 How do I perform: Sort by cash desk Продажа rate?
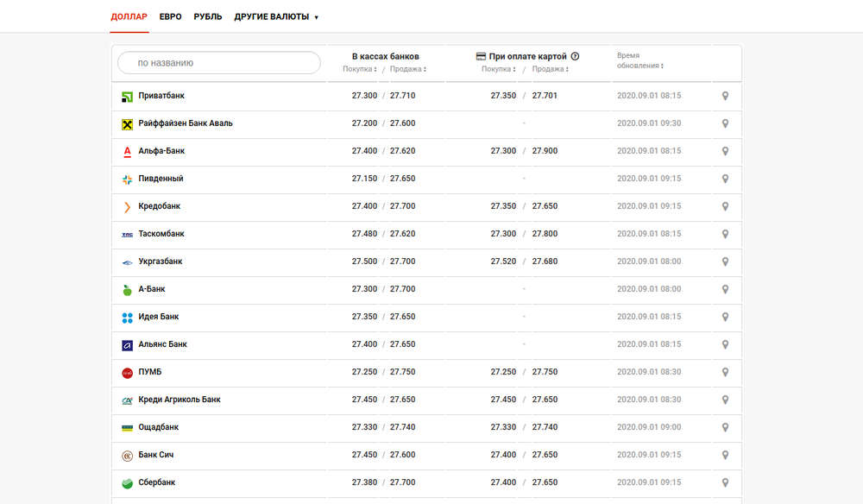pos(408,69)
